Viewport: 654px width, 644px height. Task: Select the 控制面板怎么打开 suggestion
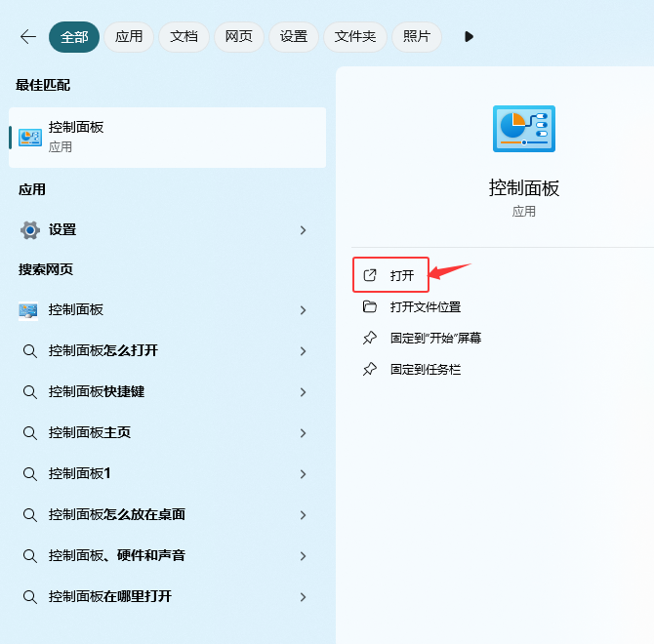167,351
